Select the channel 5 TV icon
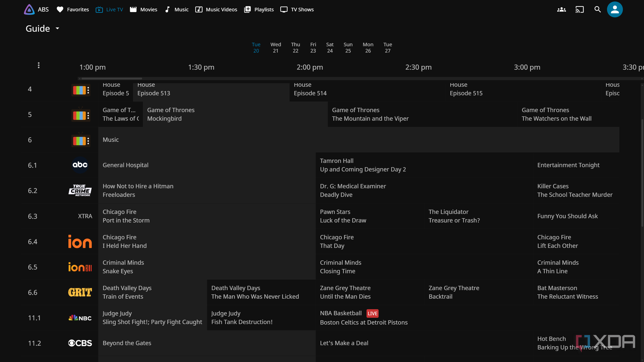The image size is (644, 362). click(x=80, y=115)
